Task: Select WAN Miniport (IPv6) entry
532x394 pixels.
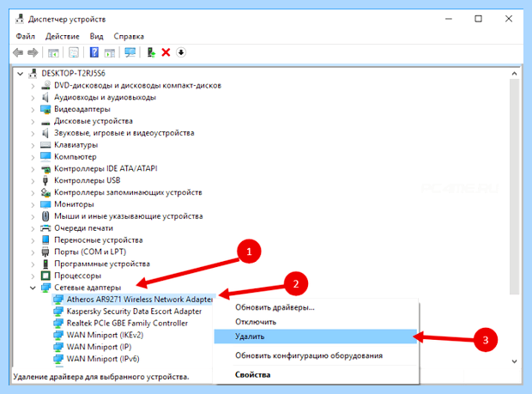Action: click(x=103, y=359)
